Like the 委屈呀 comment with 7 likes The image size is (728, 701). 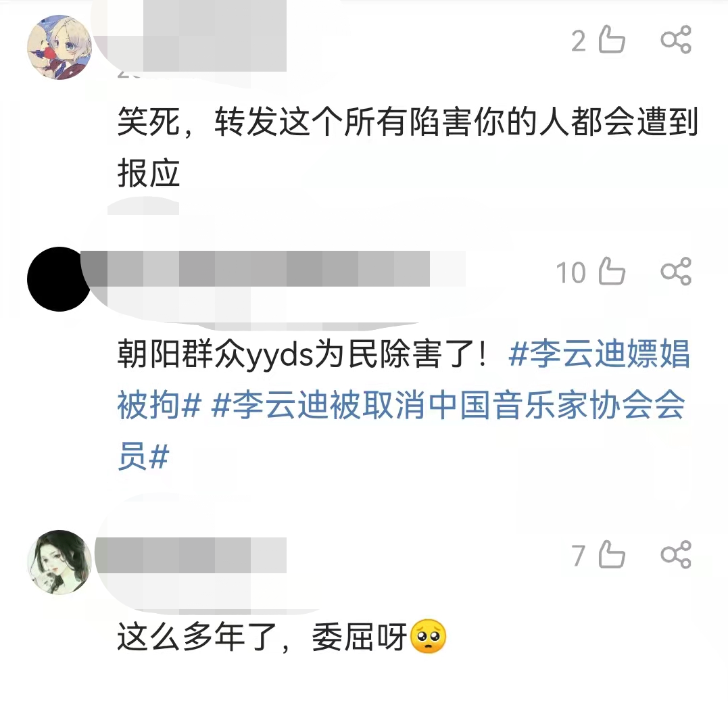(x=612, y=554)
